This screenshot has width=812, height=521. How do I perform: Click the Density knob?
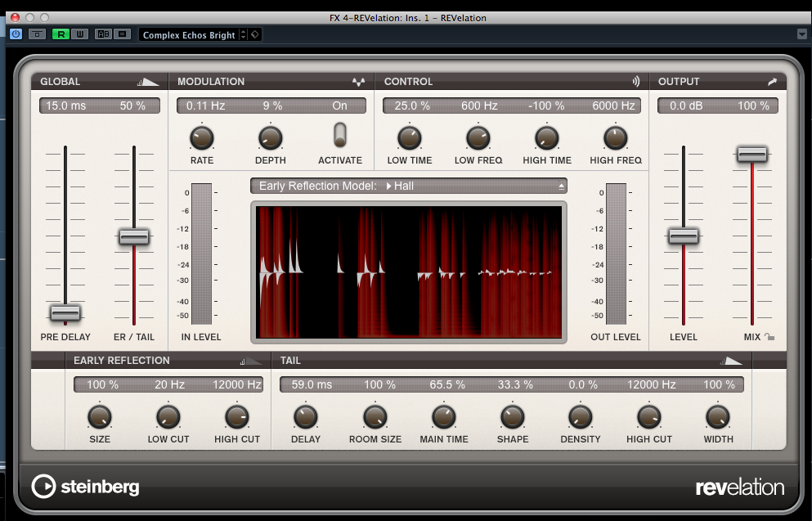click(581, 417)
